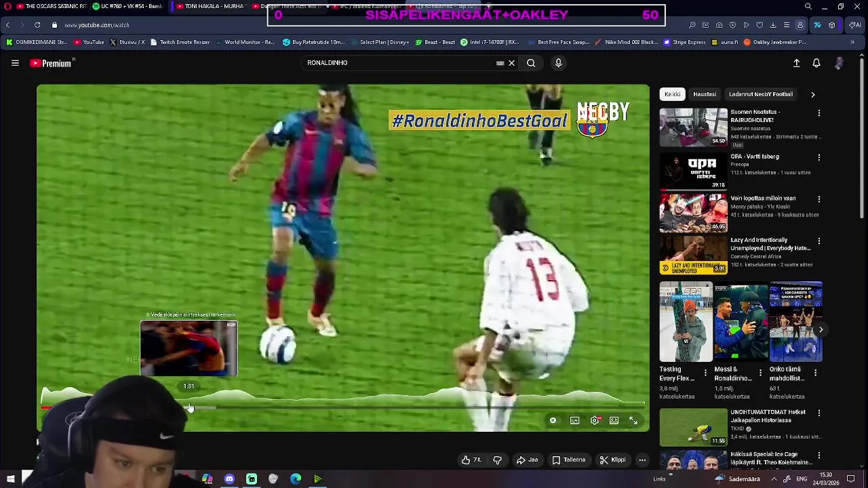Open the account avatar menu
Image resolution: width=868 pixels, height=488 pixels.
coord(840,63)
